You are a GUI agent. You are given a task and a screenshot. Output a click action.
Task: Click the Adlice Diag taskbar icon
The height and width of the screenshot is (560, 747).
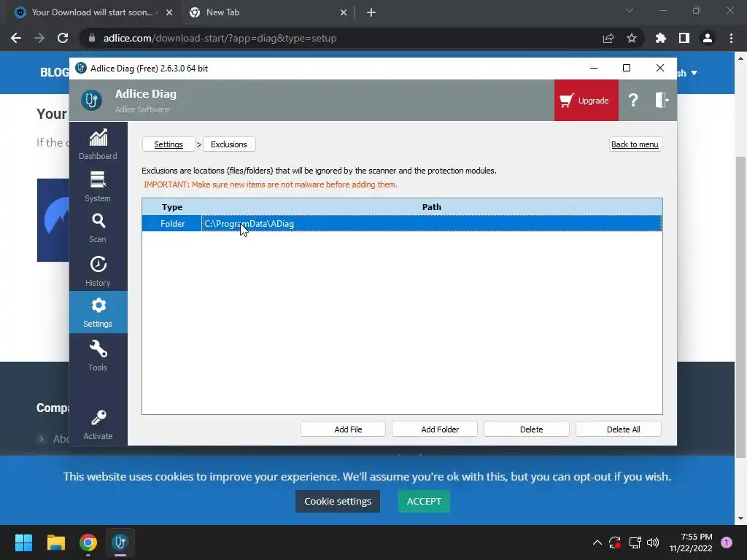120,542
